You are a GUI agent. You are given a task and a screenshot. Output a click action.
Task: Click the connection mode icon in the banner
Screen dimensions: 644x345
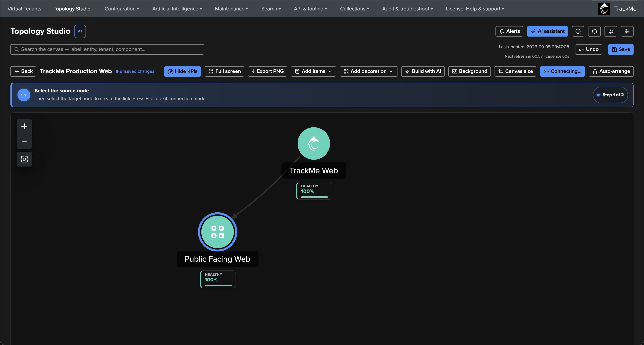click(x=24, y=95)
